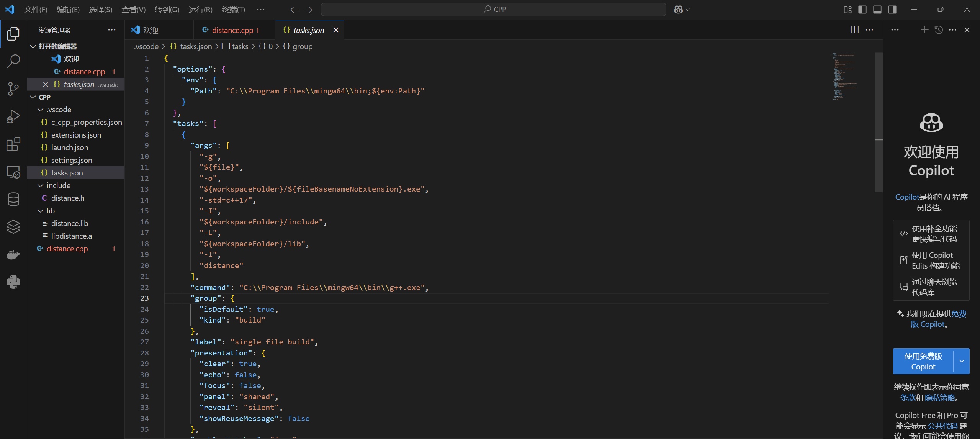
Task: Open settings.json file
Action: pos(76,160)
